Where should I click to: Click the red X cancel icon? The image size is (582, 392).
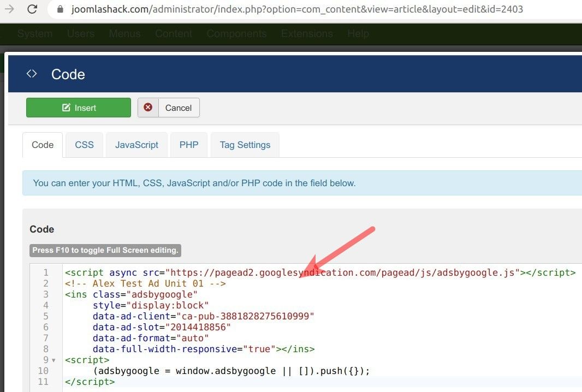(148, 107)
